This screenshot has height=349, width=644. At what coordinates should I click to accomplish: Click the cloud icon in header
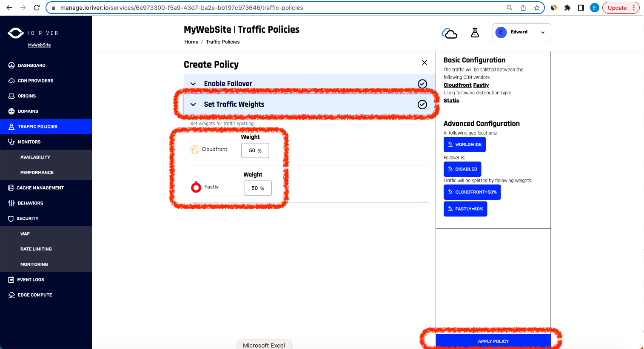[x=450, y=33]
